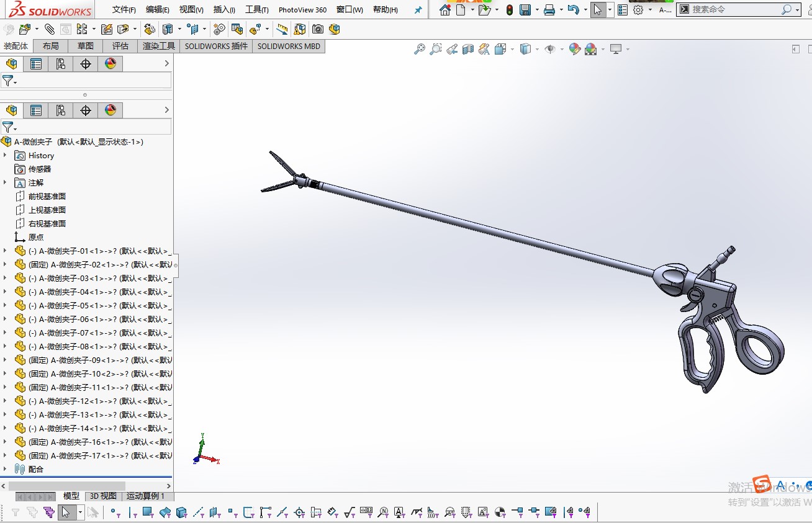Toggle the select arrow tool in bottom toolbar
812x523 pixels.
tap(65, 512)
